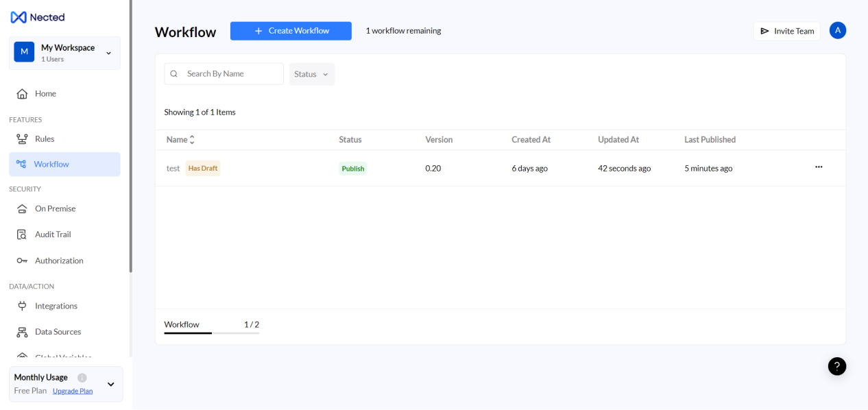Focus the Search By Name field

coord(224,74)
